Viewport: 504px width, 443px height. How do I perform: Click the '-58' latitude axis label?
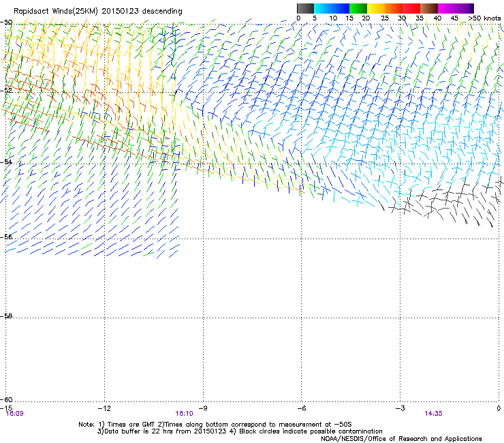coord(6,316)
